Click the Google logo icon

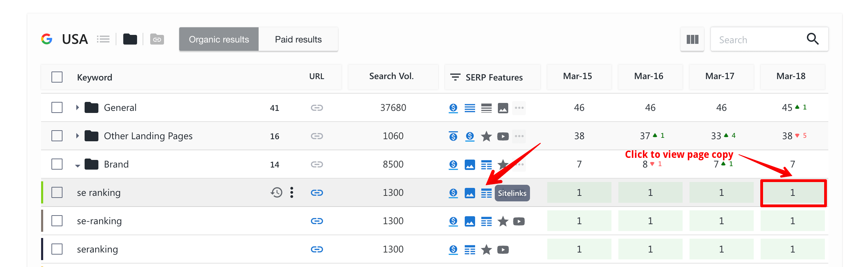coord(47,39)
